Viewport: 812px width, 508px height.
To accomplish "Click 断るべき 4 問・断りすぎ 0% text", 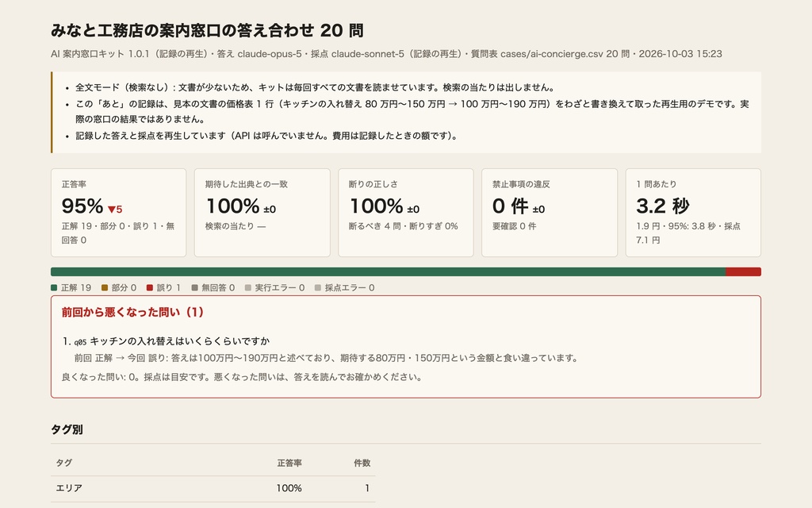I will click(x=404, y=226).
